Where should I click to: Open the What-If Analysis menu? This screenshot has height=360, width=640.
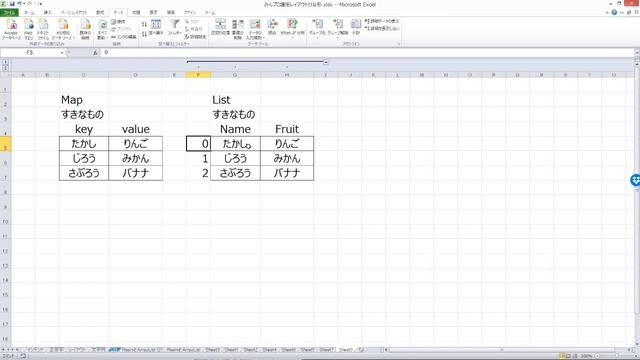[292, 28]
